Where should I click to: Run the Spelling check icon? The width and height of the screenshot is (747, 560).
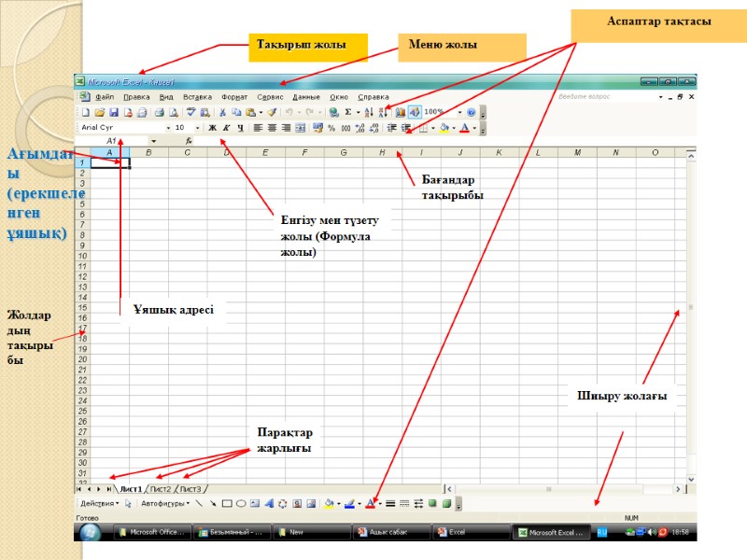191,112
